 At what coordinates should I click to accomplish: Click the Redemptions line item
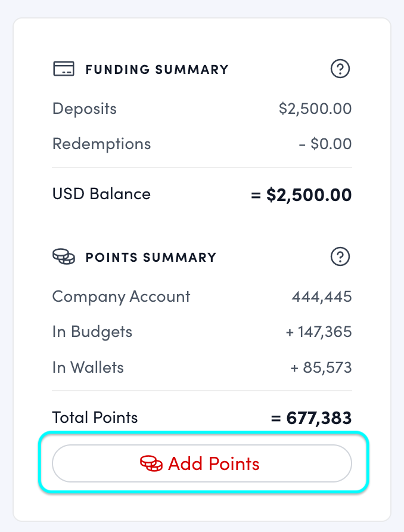point(101,144)
